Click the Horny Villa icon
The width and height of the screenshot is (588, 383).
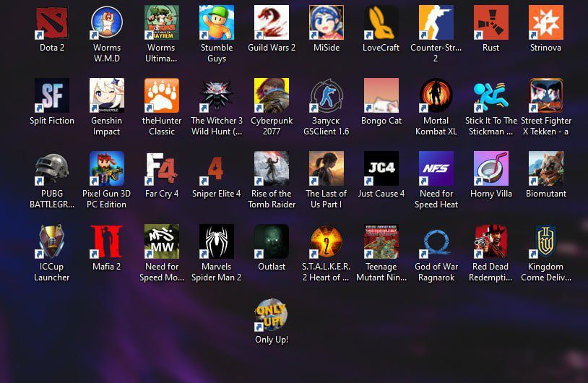click(491, 168)
